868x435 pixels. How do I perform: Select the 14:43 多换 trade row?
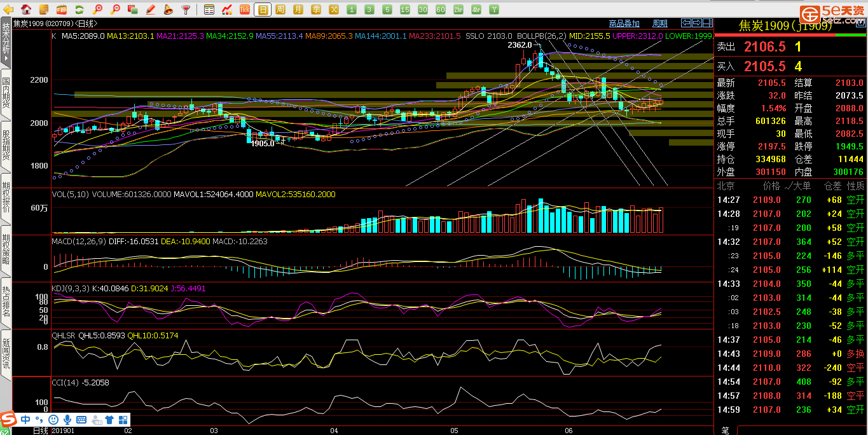coord(791,354)
